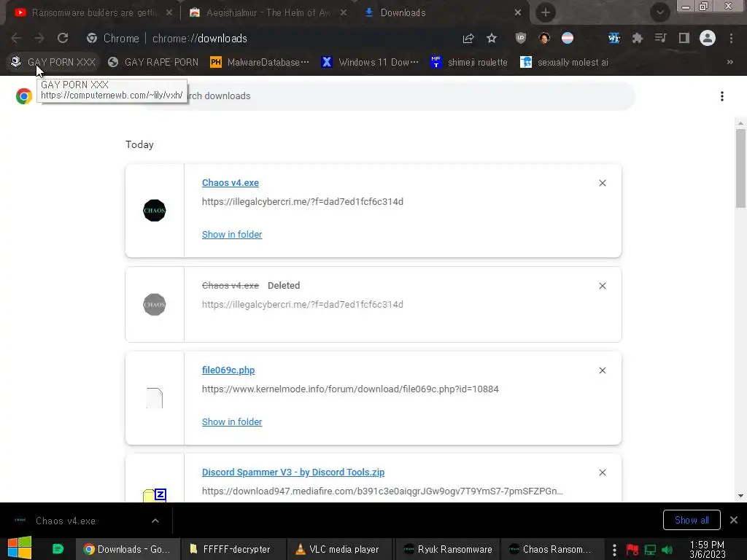The height and width of the screenshot is (560, 747).
Task: Close the Ransomware builders YouTube tab
Action: (169, 13)
